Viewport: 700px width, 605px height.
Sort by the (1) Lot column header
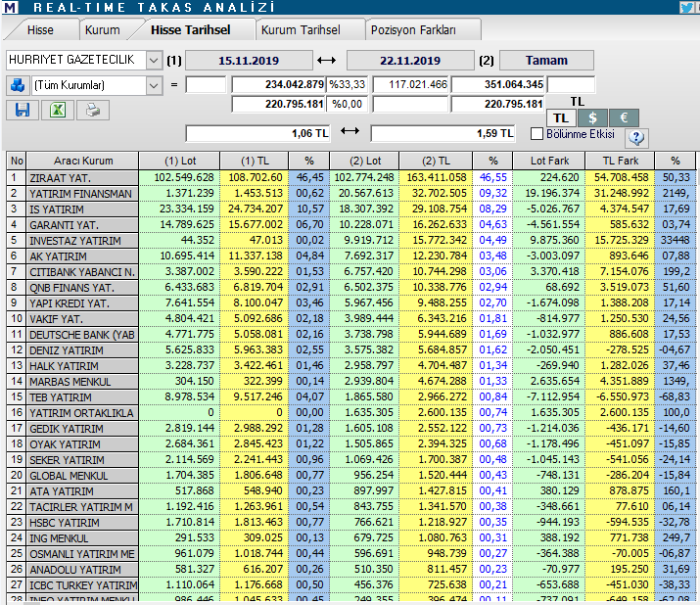pos(180,161)
